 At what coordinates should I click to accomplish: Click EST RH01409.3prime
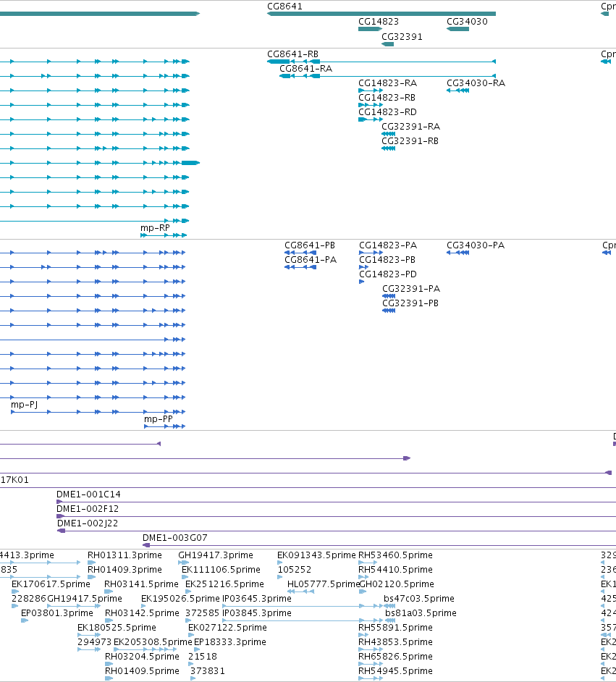125,569
